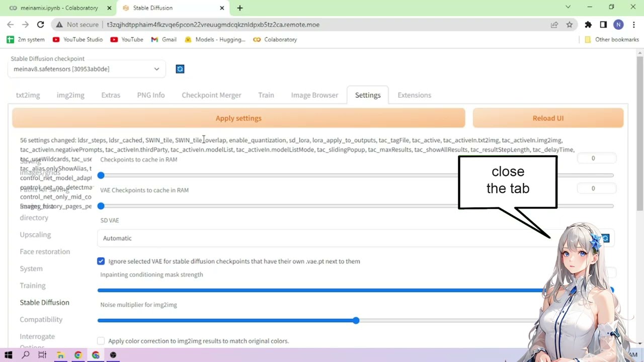Viewport: 644px width, 362px height.
Task: Adjust Inpainting conditioning mask strength slider
Action: tap(356, 291)
